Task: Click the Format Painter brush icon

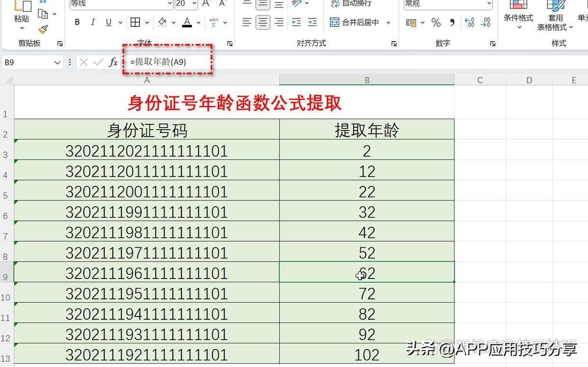Action: [43, 29]
